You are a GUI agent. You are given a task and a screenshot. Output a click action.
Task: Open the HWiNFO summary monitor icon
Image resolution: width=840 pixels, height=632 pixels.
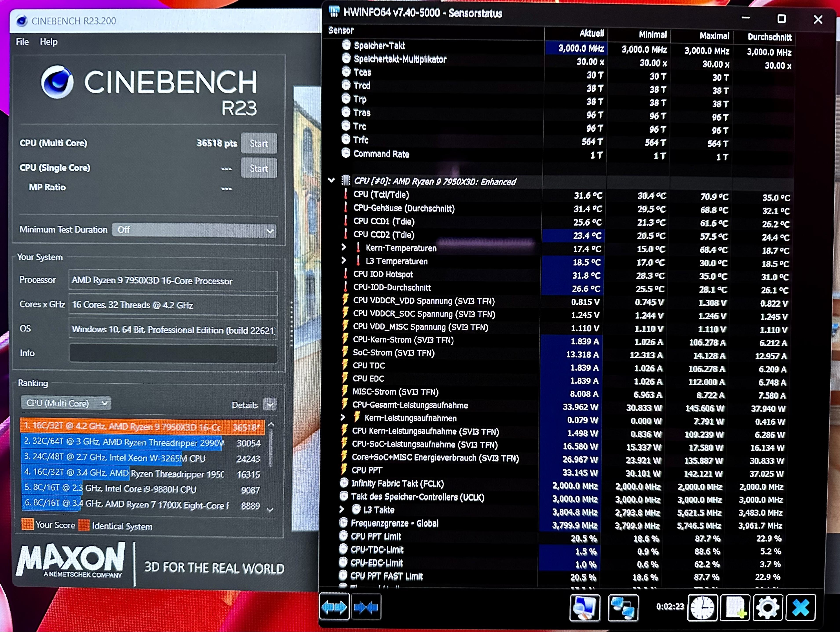pos(584,607)
